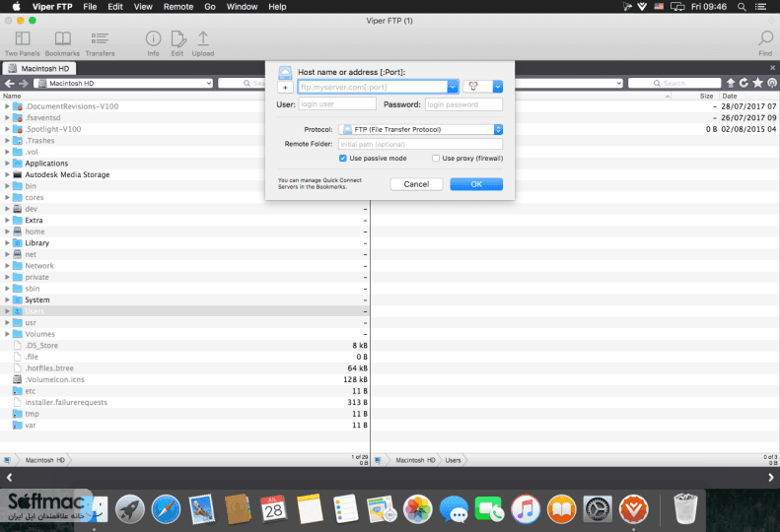Click the Remote Folder path field
The image size is (780, 532).
click(420, 144)
